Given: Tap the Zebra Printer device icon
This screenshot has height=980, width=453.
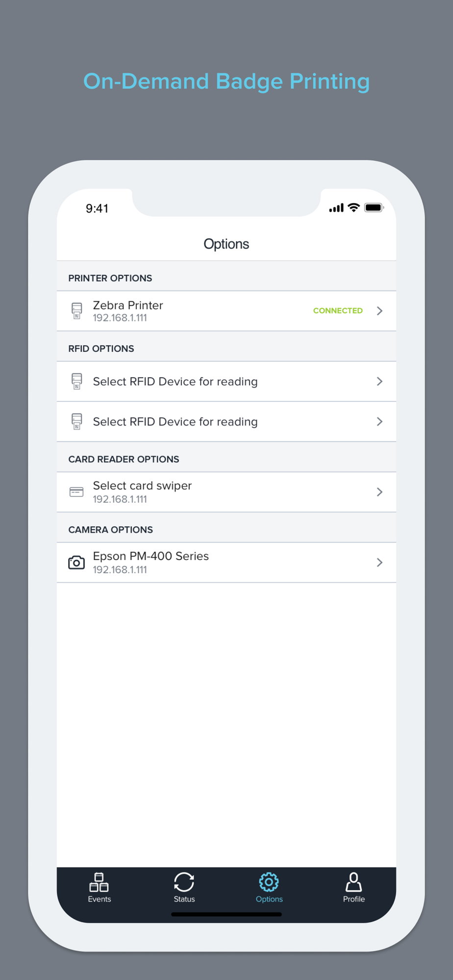Looking at the screenshot, I should tap(76, 311).
